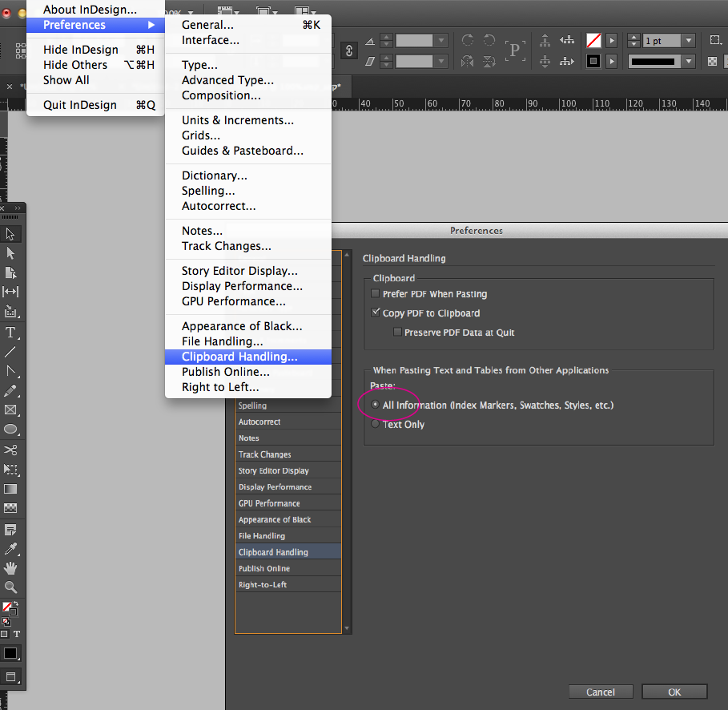Select the Zoom magnifier tool

click(10, 587)
